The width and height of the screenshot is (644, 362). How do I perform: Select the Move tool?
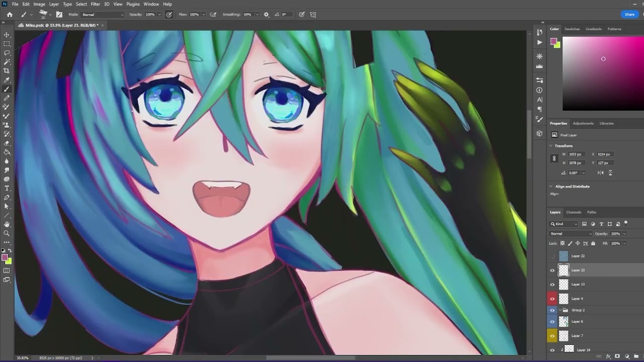[x=7, y=35]
